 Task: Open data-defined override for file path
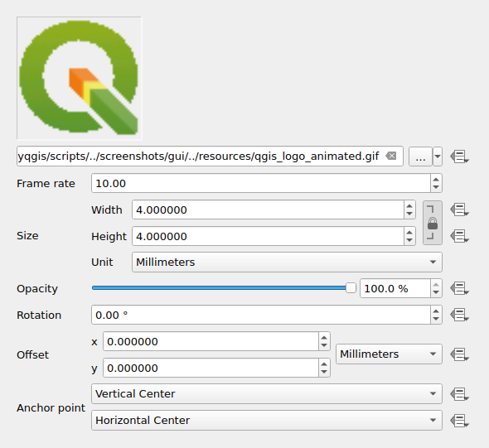459,156
